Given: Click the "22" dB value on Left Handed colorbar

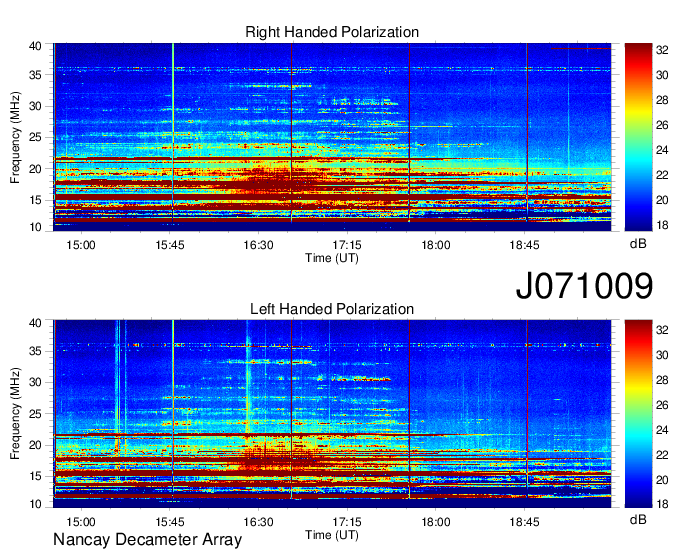Looking at the screenshot, I should coord(662,455).
